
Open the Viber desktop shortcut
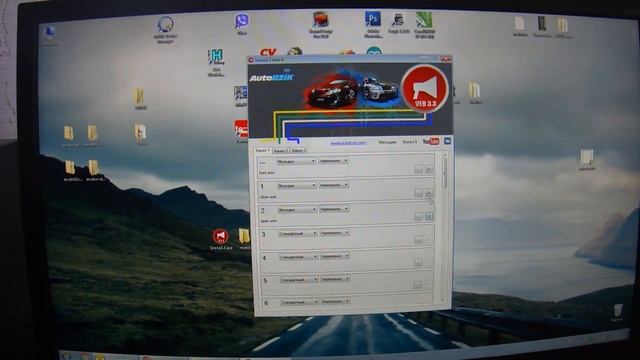click(242, 24)
